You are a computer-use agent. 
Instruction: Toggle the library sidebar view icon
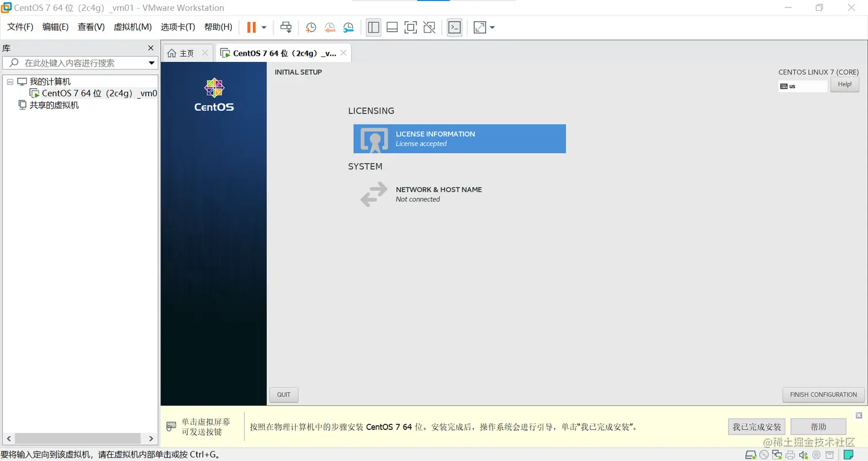click(374, 27)
